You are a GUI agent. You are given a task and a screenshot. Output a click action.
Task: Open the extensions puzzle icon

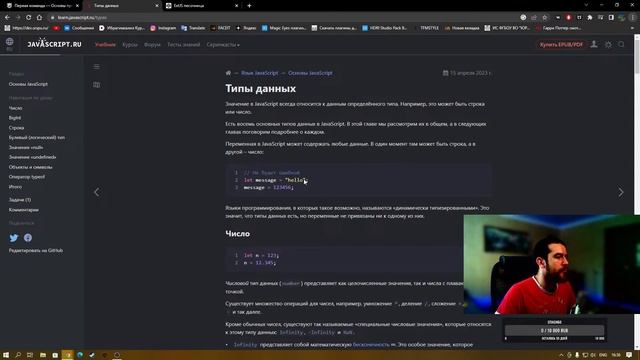point(590,18)
